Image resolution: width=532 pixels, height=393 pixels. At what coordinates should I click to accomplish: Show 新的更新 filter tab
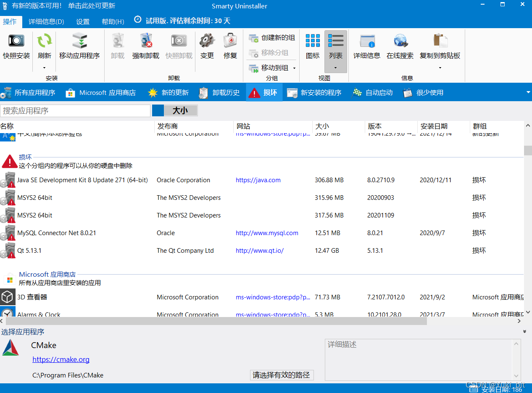[x=168, y=92]
